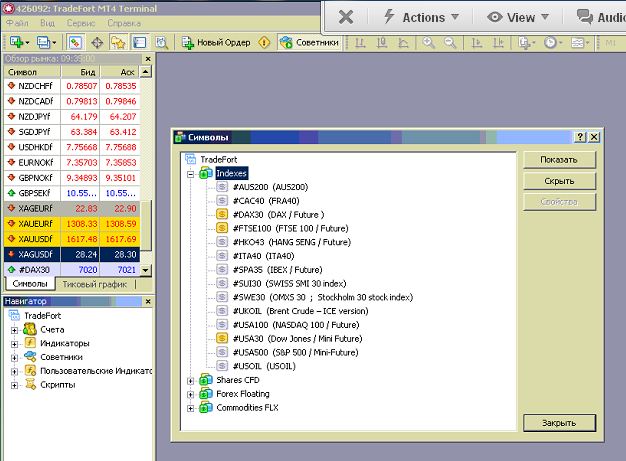The width and height of the screenshot is (626, 461).
Task: Expand Индикаторы node in Navigator
Action: pyautogui.click(x=14, y=344)
